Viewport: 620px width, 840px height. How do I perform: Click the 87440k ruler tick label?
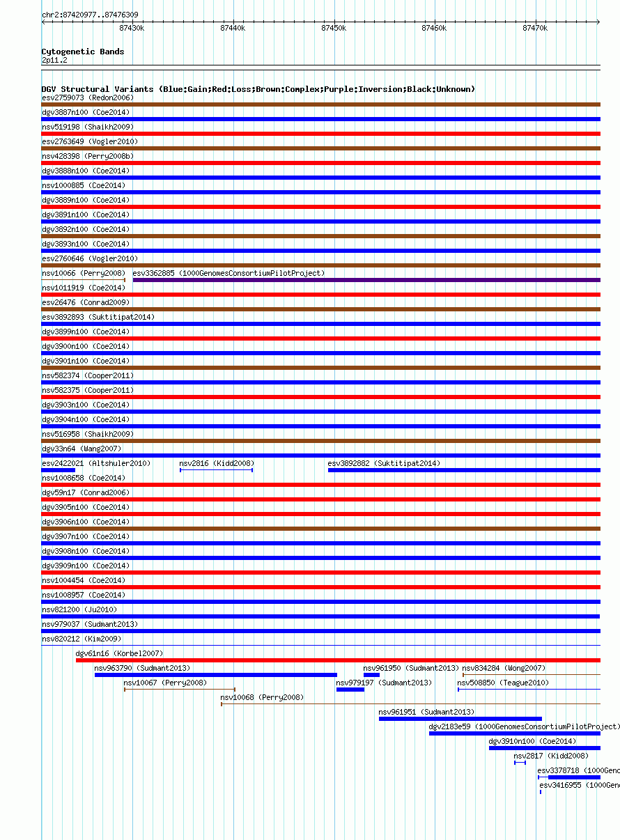(x=233, y=28)
